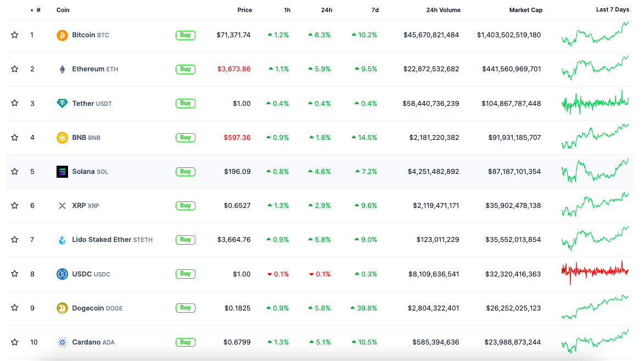Image resolution: width=644 pixels, height=361 pixels.
Task: Click Buy in the Cardano row
Action: coord(185,342)
